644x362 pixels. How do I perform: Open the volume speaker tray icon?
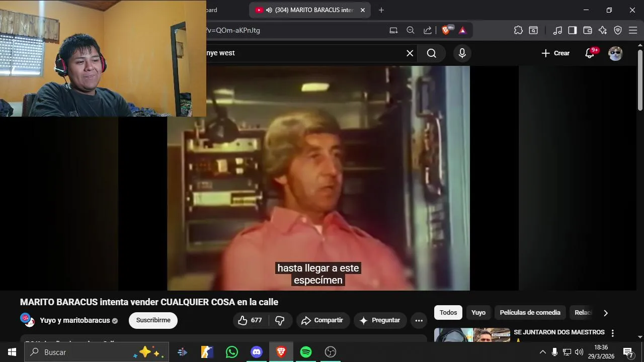tap(579, 352)
